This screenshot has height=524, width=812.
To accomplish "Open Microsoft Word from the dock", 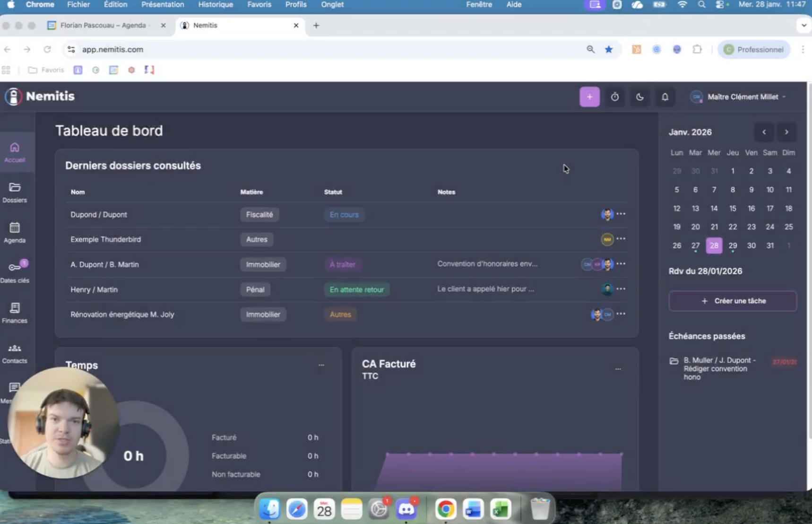I will (x=473, y=509).
